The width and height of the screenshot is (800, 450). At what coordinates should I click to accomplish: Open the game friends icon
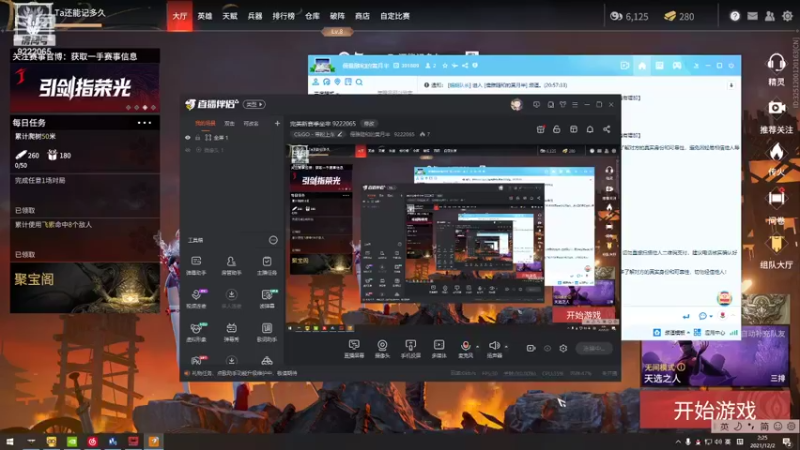pyautogui.click(x=770, y=16)
